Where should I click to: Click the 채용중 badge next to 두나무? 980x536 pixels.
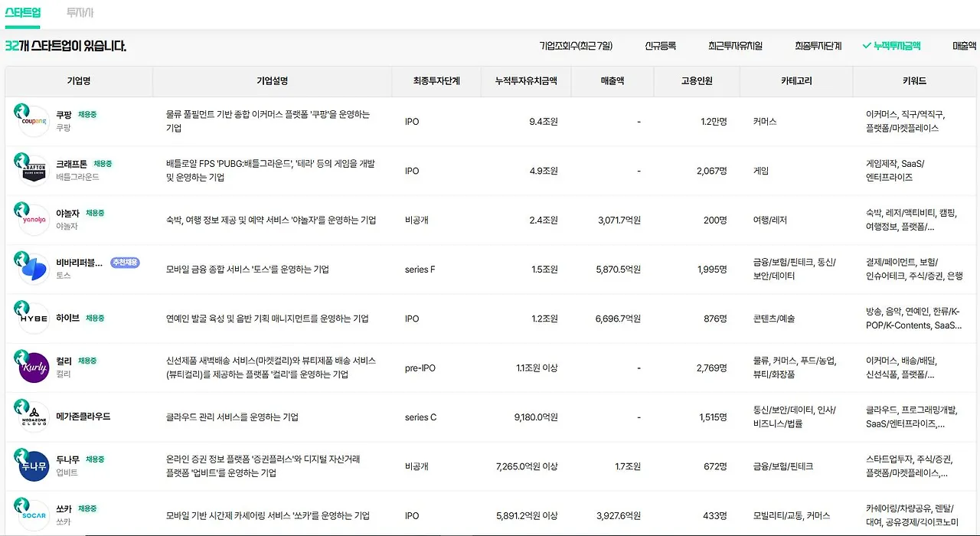(x=96, y=459)
